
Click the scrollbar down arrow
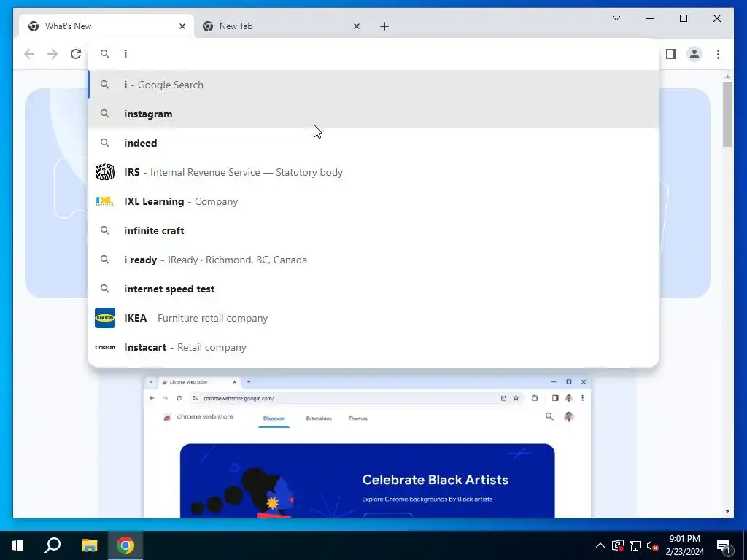pyautogui.click(x=727, y=511)
